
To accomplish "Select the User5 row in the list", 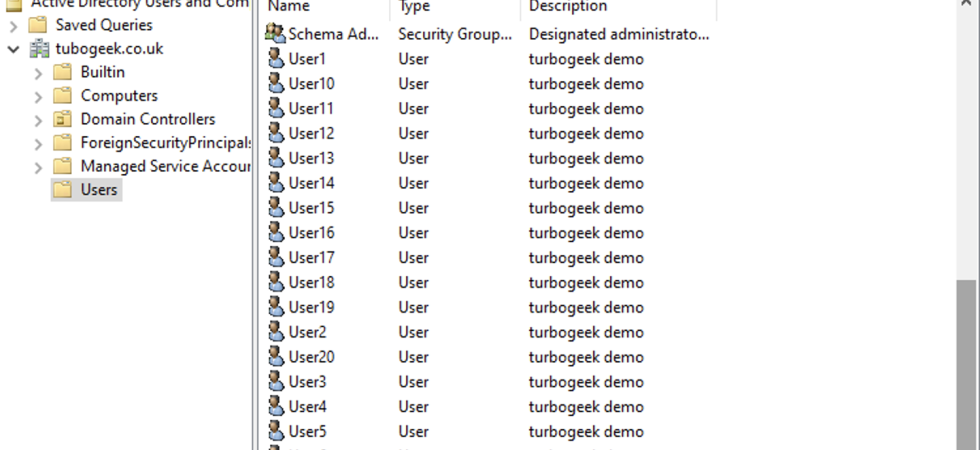I will coord(490,431).
